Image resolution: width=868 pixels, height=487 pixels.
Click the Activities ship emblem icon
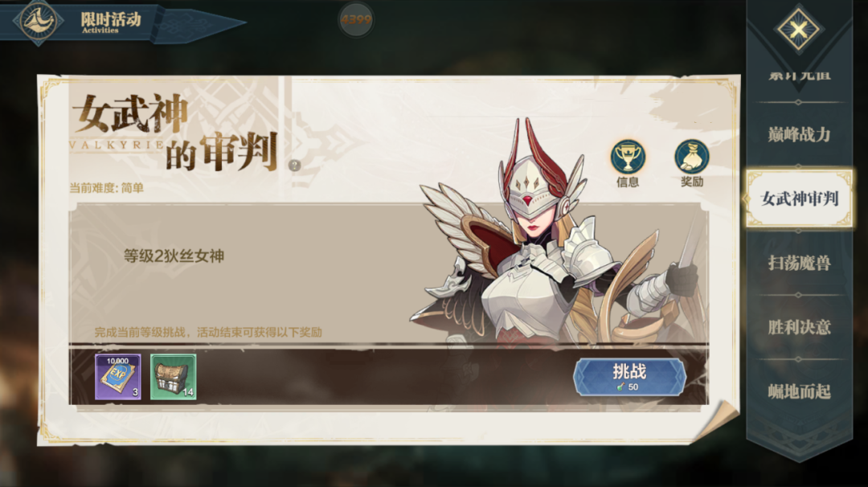(x=38, y=21)
